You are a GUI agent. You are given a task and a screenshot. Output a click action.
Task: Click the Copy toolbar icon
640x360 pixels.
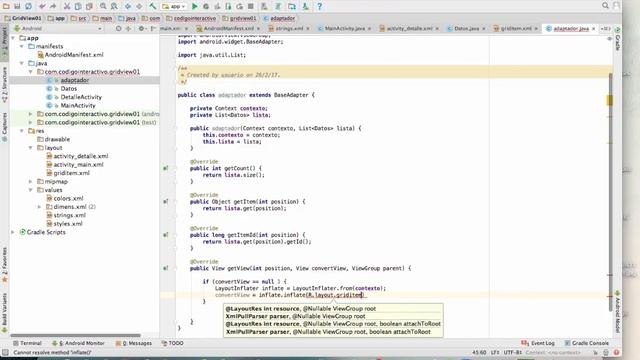(78, 6)
